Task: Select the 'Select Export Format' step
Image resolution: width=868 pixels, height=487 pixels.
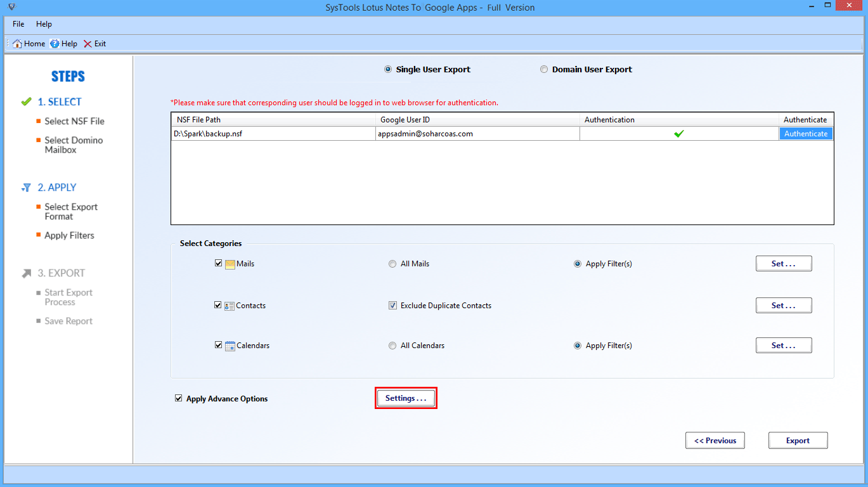Action: pos(71,212)
